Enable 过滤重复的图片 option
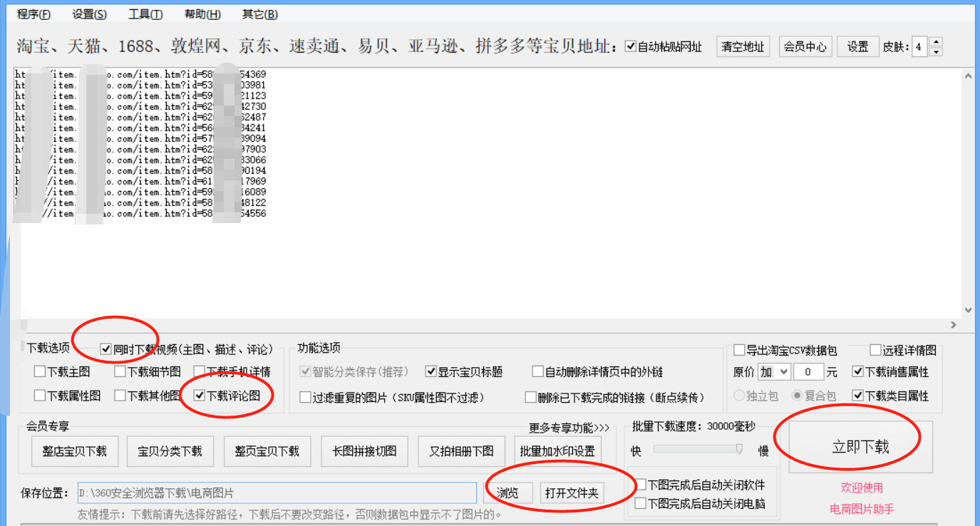980x526 pixels. (305, 396)
